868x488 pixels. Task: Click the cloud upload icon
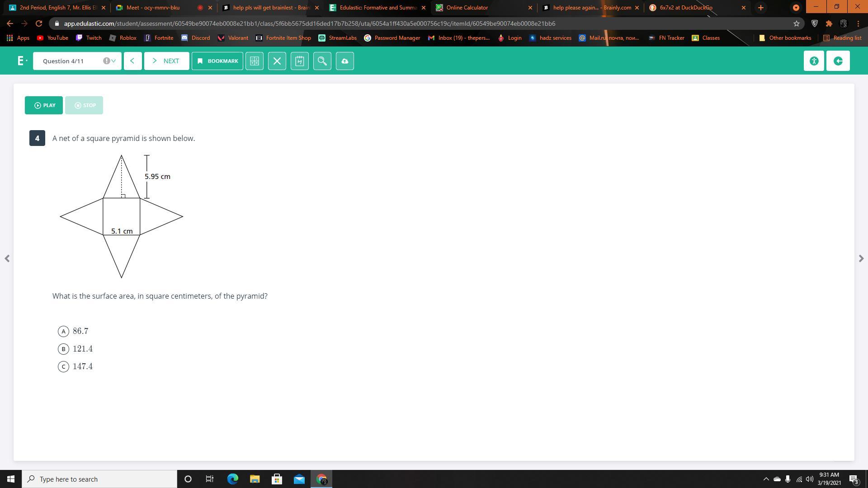345,61
